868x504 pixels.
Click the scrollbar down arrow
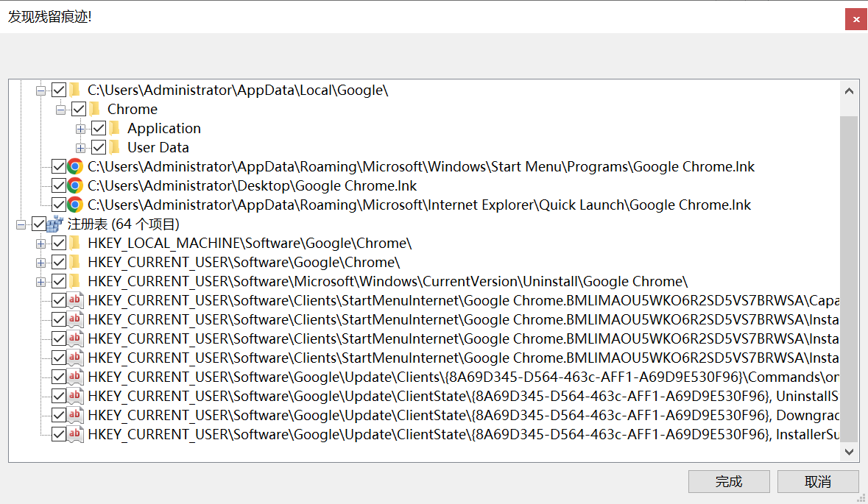pyautogui.click(x=849, y=451)
